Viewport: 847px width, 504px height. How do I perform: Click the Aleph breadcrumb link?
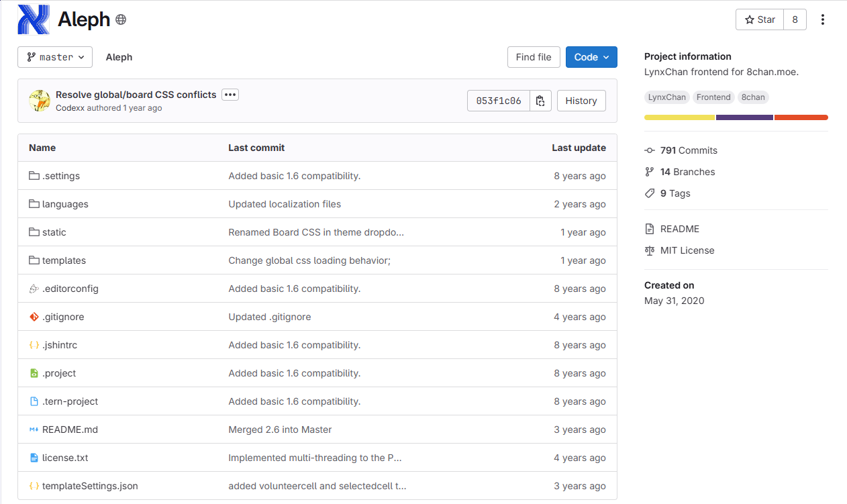[x=119, y=57]
